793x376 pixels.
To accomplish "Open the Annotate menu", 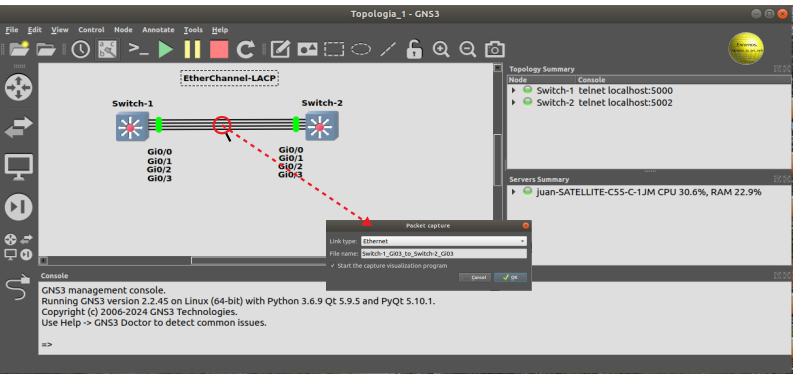I will tap(158, 30).
